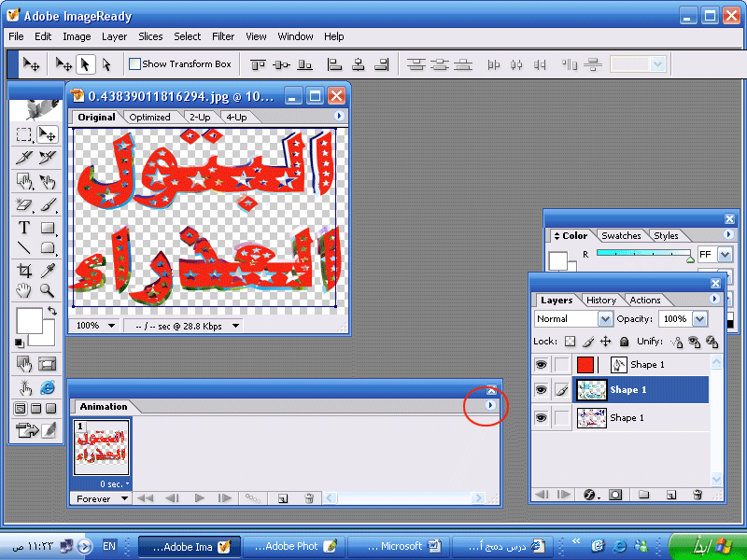Select the Eyedropper tool
747x560 pixels.
47,271
